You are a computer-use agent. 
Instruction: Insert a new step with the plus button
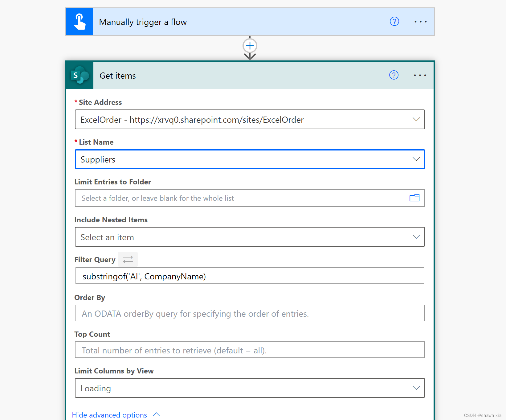250,46
